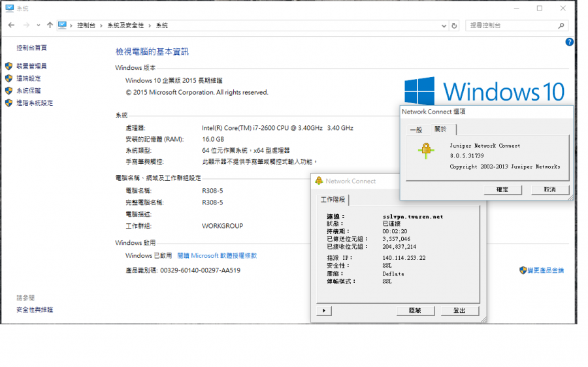Open 裝置管理員 from the left sidebar
This screenshot has height=367, width=588.
tap(31, 66)
